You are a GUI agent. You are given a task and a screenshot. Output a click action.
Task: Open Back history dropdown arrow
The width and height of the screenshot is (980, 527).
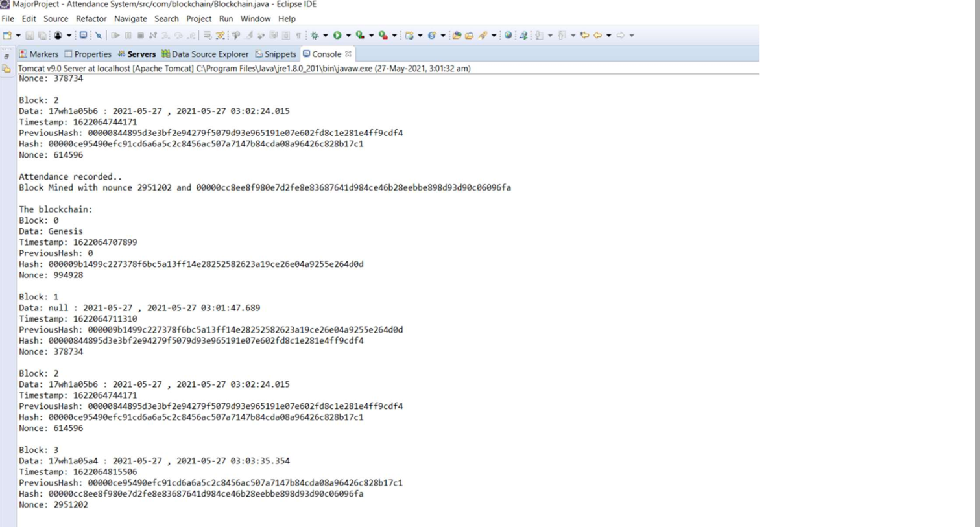click(608, 35)
